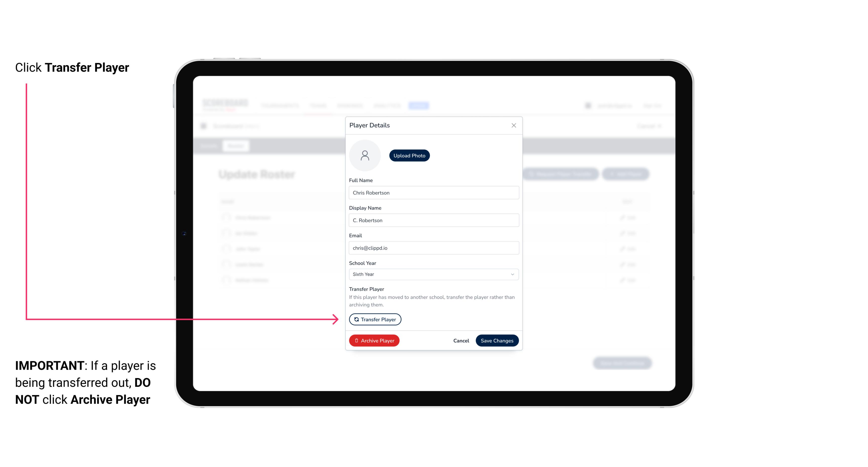The height and width of the screenshot is (467, 868).
Task: Click the close X icon on dialog
Action: (x=514, y=125)
